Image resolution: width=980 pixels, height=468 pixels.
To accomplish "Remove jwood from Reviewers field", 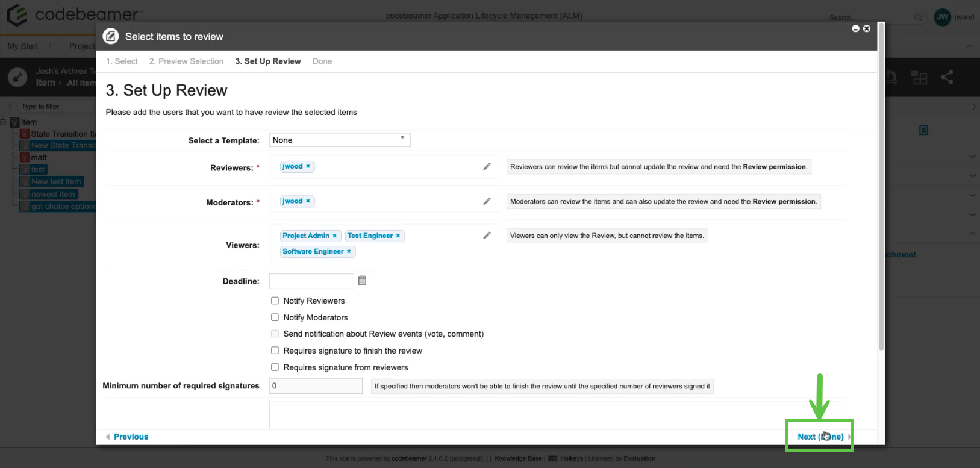I will click(x=308, y=167).
